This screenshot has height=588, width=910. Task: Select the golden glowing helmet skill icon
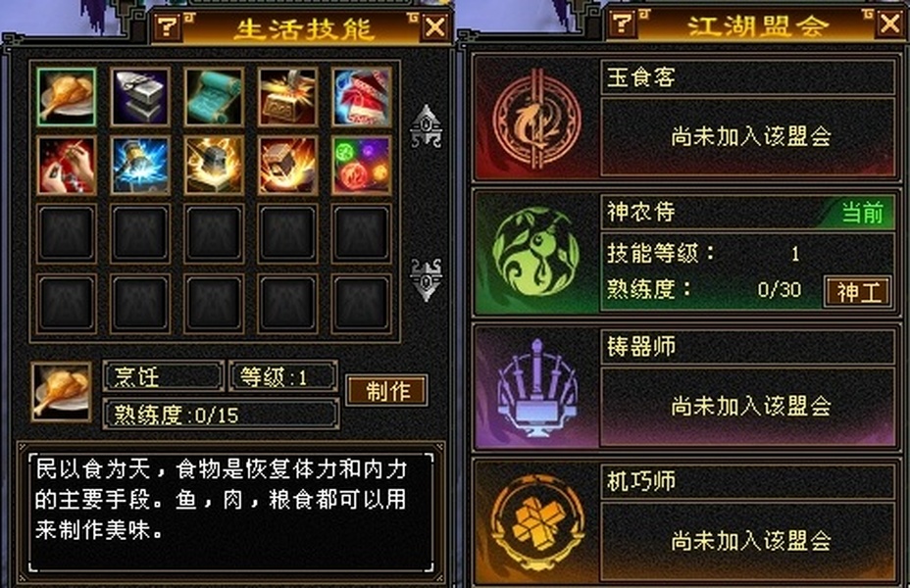click(214, 166)
